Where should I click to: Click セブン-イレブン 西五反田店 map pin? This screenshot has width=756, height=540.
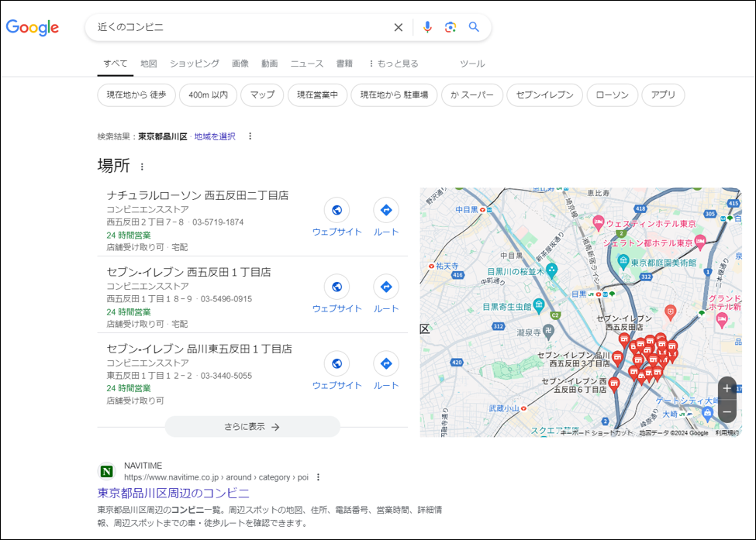[x=624, y=341]
